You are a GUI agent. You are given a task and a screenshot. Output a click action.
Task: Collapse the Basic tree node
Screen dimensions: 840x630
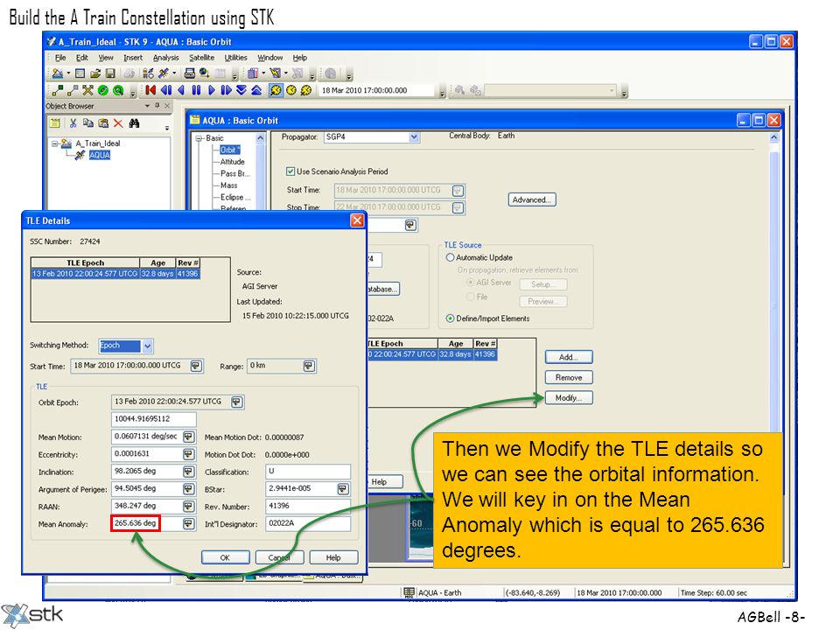[x=199, y=138]
